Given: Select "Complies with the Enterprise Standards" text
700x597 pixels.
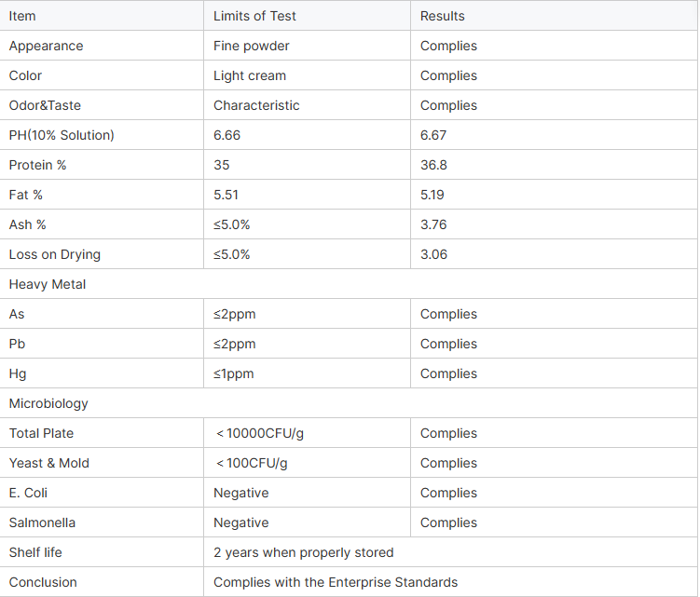Looking at the screenshot, I should (336, 582).
